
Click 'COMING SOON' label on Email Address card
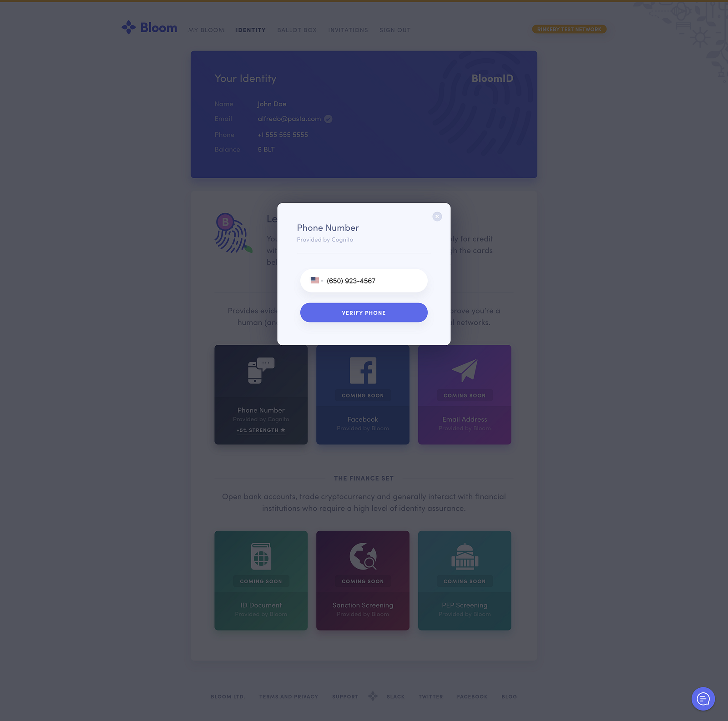coord(465,396)
